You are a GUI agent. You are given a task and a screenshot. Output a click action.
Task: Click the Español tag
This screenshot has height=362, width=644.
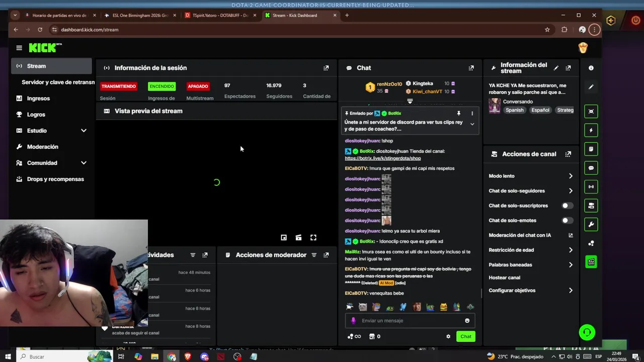540,110
